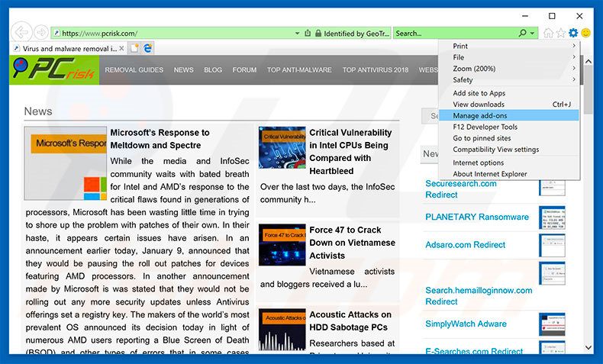
Task: Select Manage add-ons from menu
Action: 479,115
